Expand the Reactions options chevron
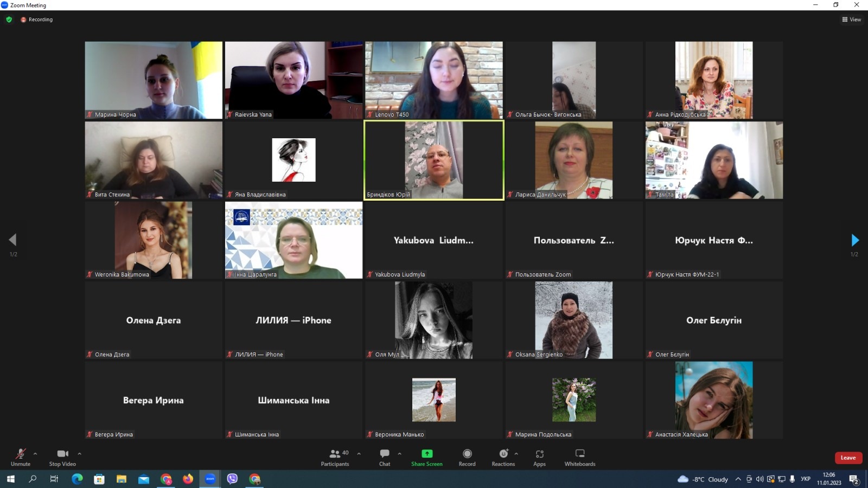This screenshot has width=868, height=488. [x=516, y=454]
